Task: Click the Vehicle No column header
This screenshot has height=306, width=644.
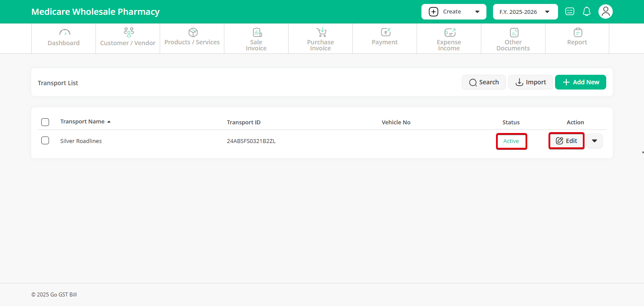Action: tap(396, 122)
